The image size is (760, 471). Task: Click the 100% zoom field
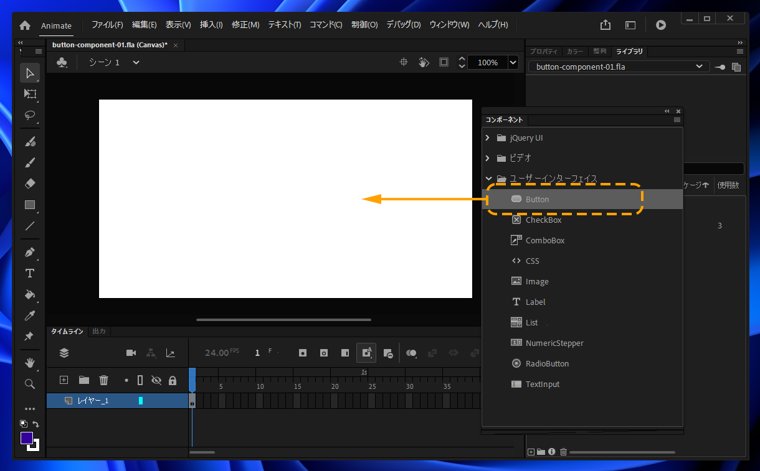click(x=488, y=63)
